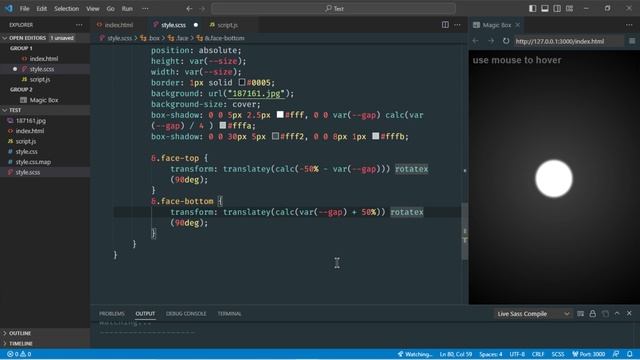
Task: Collapse the TEST folder section
Action: tap(45, 110)
